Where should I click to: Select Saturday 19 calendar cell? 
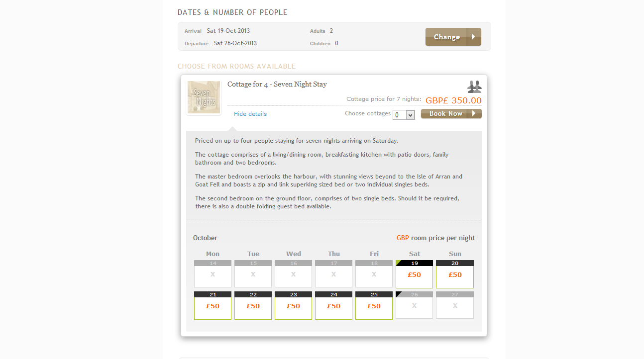pyautogui.click(x=414, y=274)
